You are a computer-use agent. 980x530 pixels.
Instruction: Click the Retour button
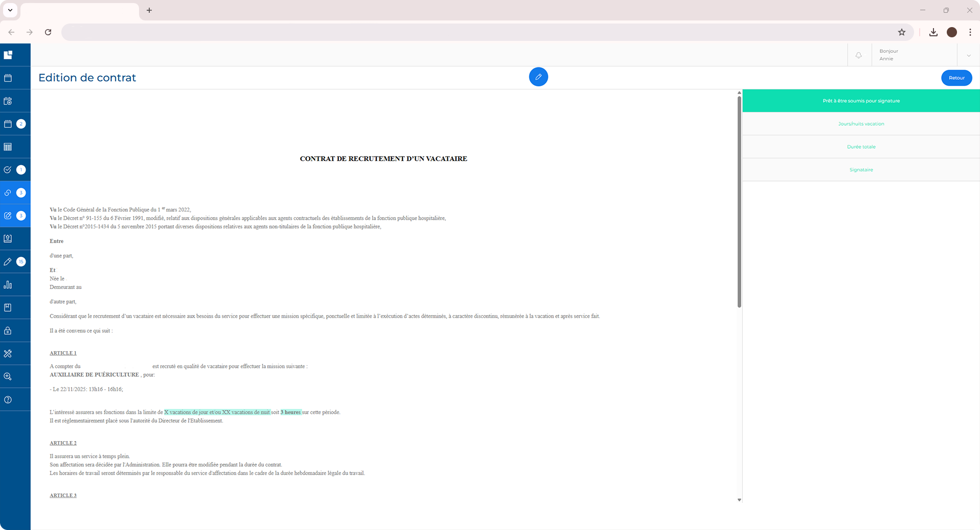956,78
